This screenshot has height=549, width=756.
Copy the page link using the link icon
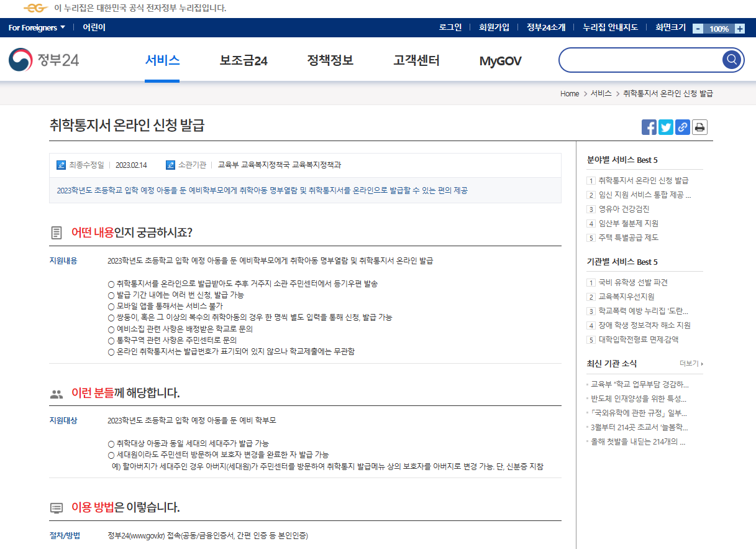click(682, 127)
